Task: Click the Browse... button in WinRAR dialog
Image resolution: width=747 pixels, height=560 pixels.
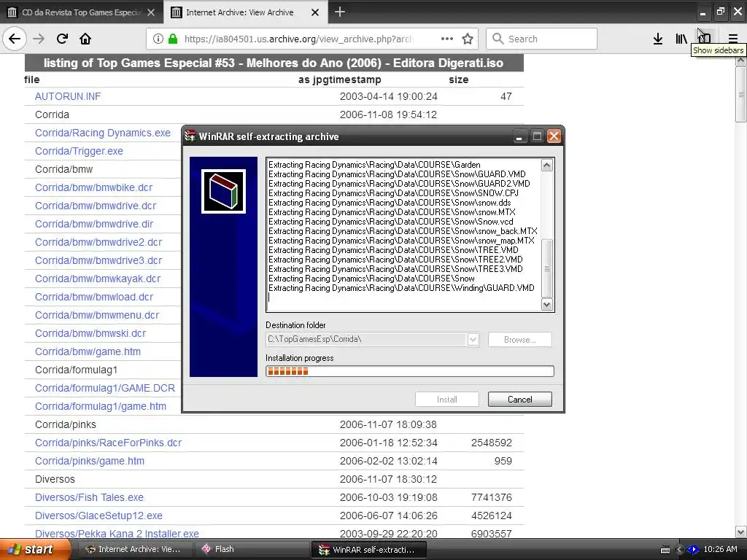Action: pos(519,340)
